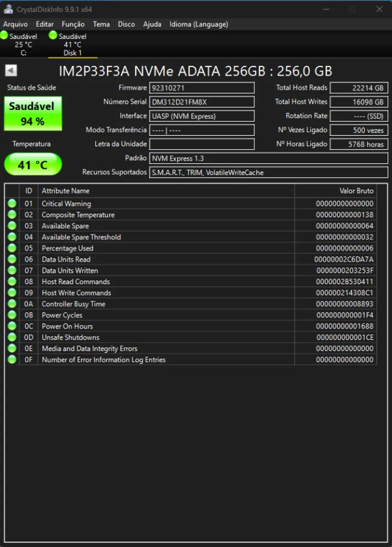
Task: Click green dot for Error Information Log Entries
Action: (12, 359)
